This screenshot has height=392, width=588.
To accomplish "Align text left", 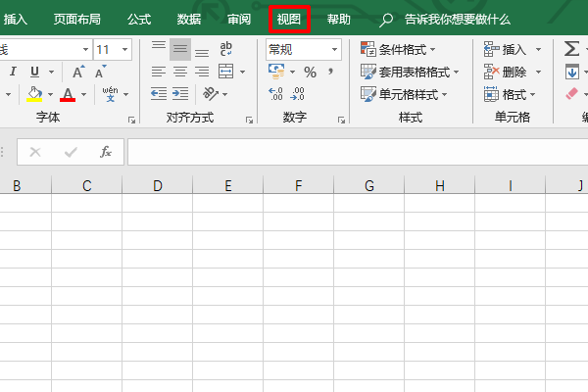I will click(159, 72).
